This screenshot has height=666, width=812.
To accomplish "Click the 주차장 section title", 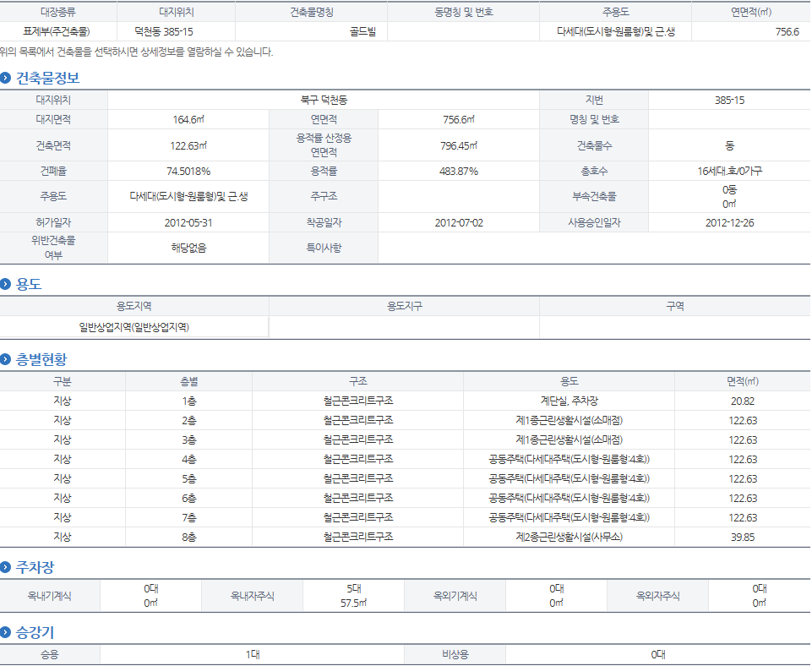I will tap(35, 567).
